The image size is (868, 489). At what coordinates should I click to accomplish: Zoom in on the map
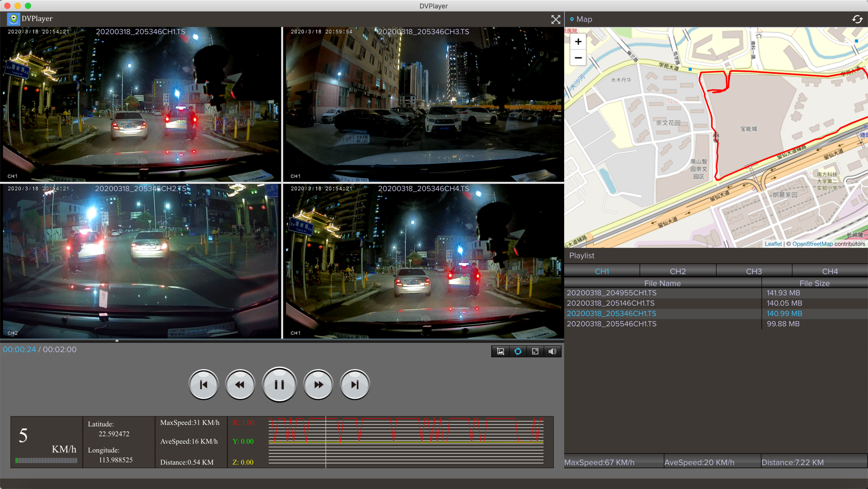(578, 41)
